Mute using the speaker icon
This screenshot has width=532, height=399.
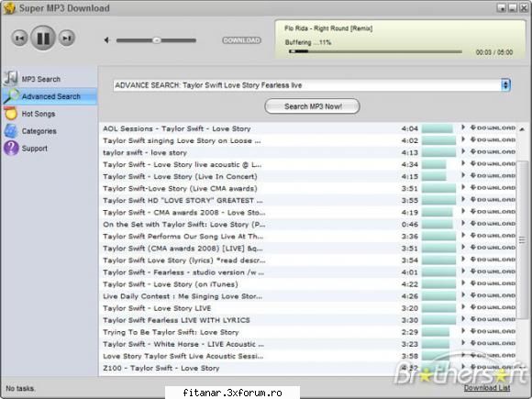pos(107,40)
